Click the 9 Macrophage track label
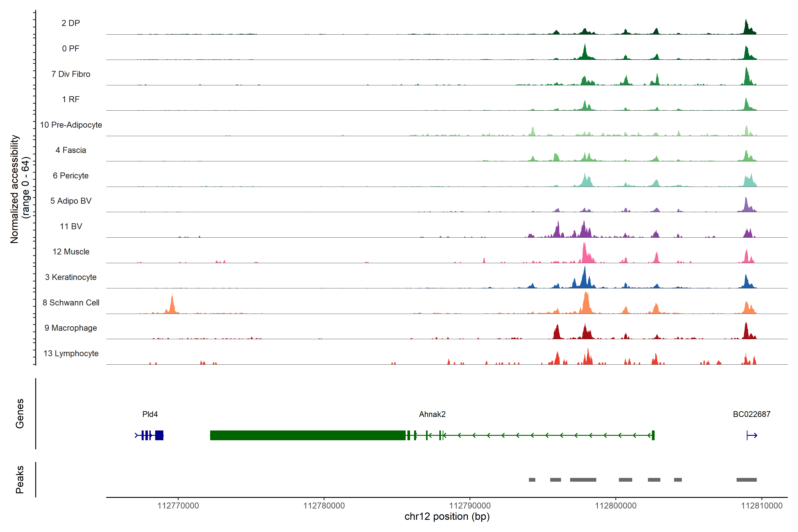Viewport: 798px width, 532px height. [70, 328]
